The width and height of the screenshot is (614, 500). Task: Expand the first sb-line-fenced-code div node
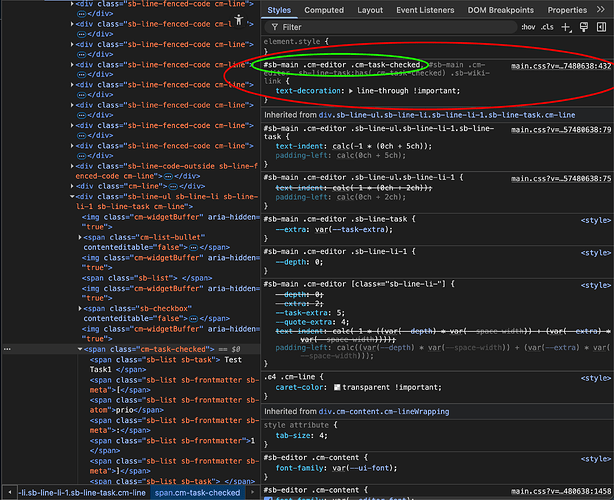click(72, 4)
